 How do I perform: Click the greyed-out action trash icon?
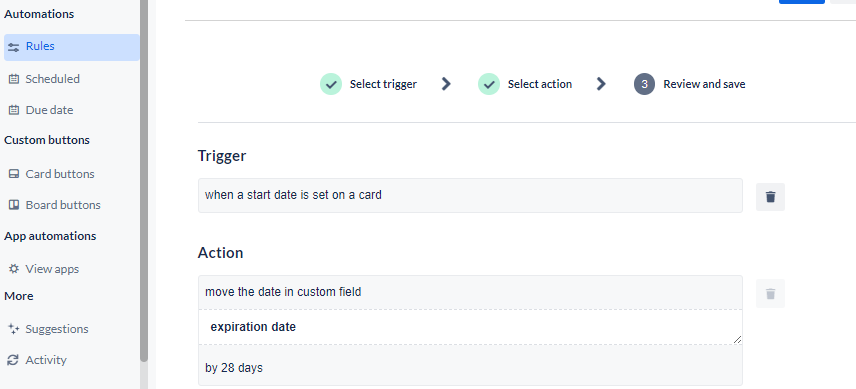(770, 294)
